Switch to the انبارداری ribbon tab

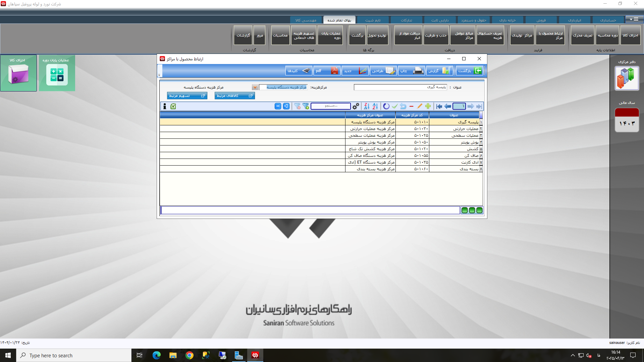coord(575,20)
